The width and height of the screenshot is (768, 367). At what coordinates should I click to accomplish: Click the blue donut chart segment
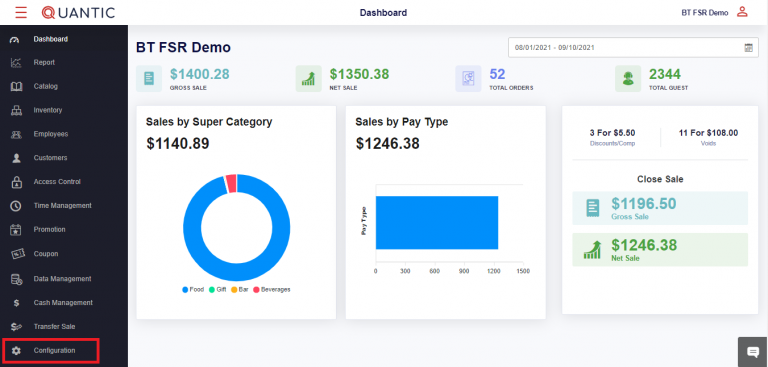pyautogui.click(x=237, y=272)
